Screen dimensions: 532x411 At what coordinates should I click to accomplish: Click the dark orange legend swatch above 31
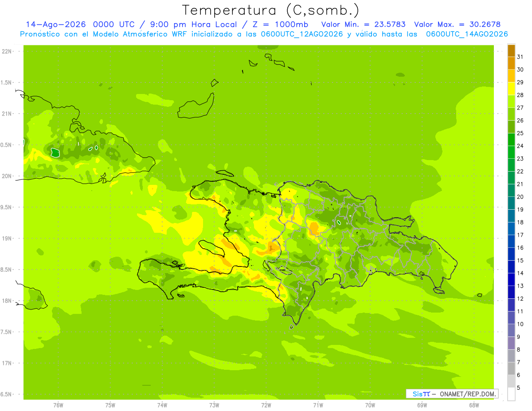pyautogui.click(x=511, y=51)
